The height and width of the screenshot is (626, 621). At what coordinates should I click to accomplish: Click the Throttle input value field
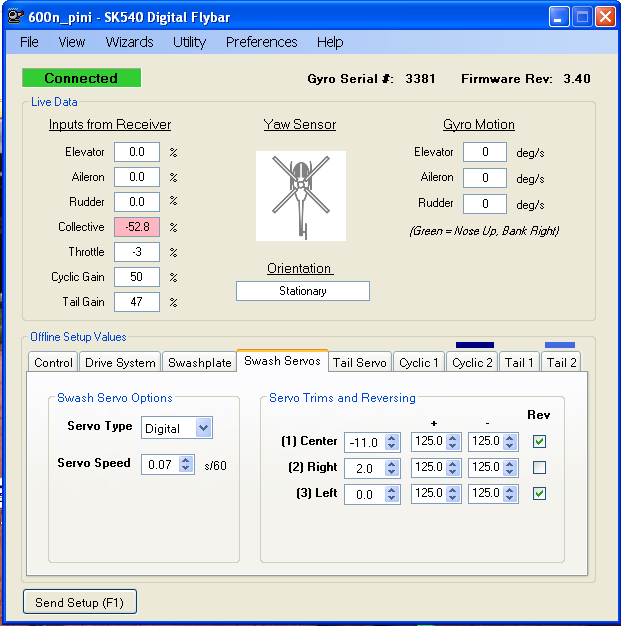pos(137,252)
